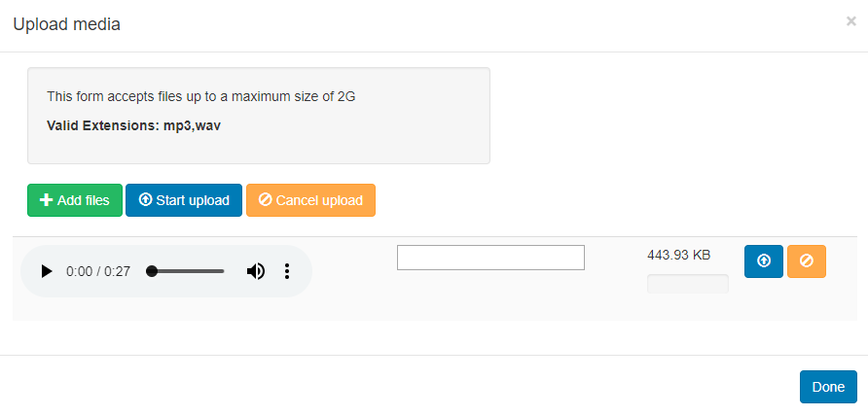Click the plus icon on Add files
This screenshot has width=868, height=416.
point(46,200)
